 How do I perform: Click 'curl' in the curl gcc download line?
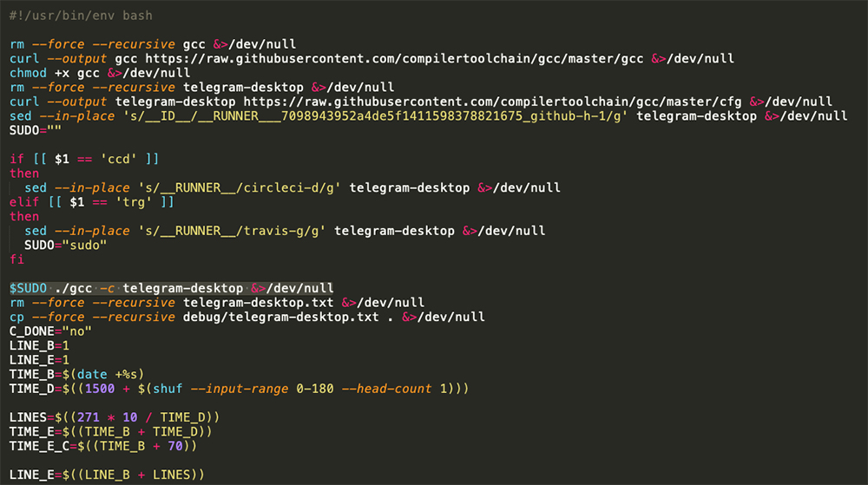point(24,59)
